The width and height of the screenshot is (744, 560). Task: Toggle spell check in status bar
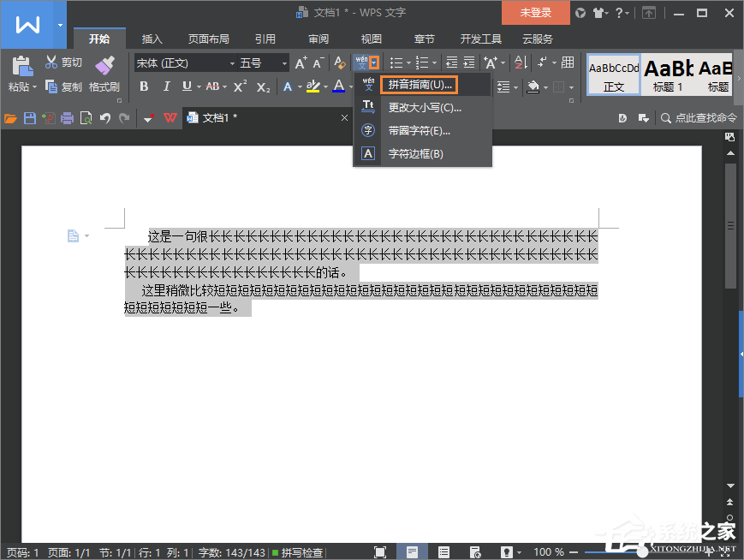pyautogui.click(x=298, y=552)
